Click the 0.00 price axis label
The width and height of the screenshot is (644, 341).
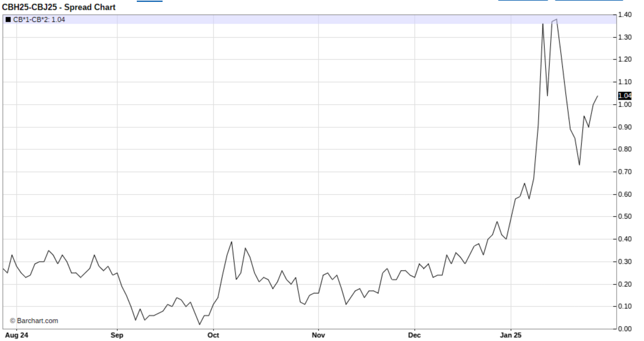(x=625, y=329)
